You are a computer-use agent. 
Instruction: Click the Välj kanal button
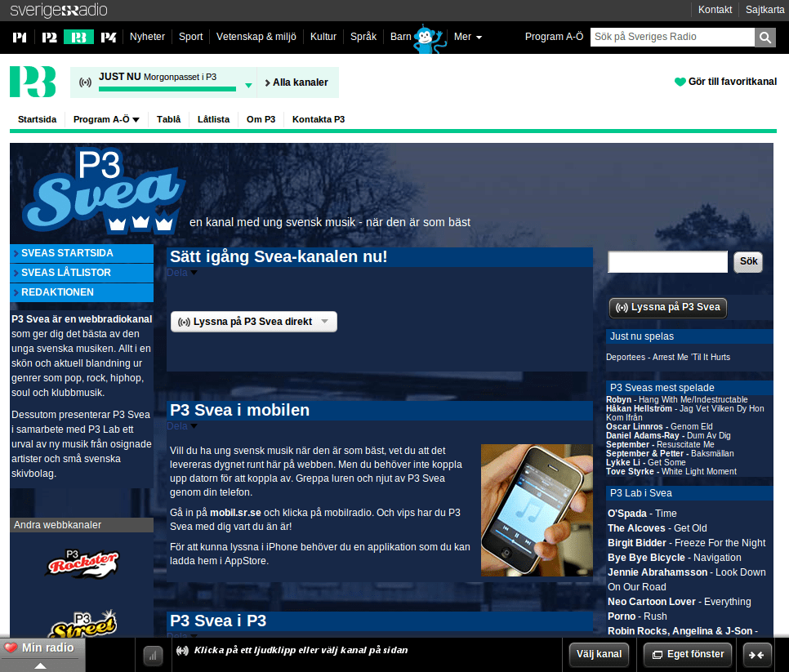(599, 654)
